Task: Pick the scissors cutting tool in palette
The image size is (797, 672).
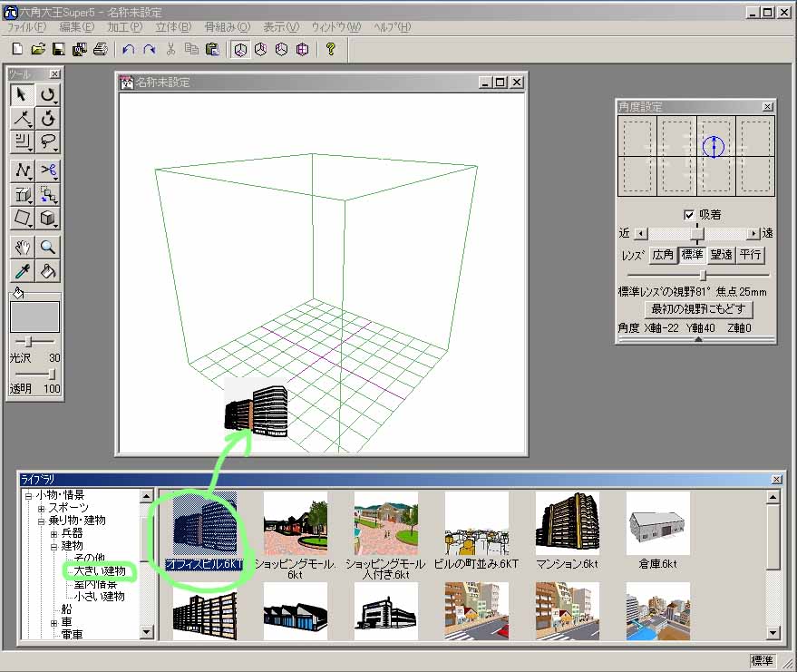Action: point(48,170)
